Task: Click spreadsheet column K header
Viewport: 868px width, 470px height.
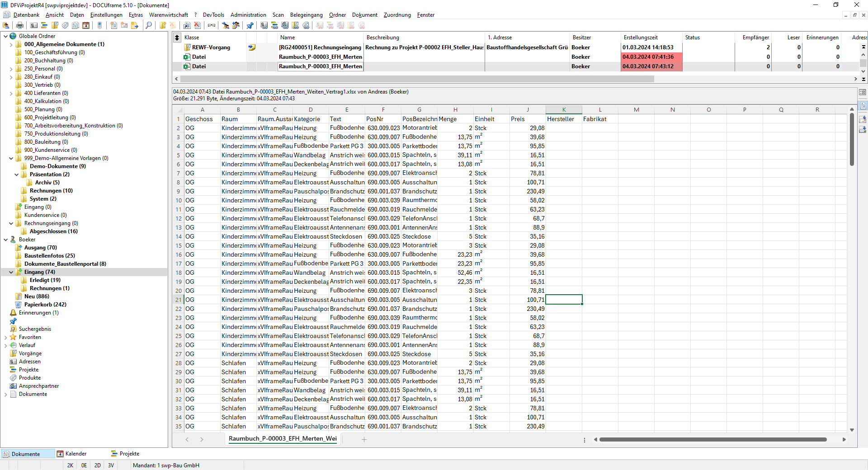Action: (x=564, y=110)
